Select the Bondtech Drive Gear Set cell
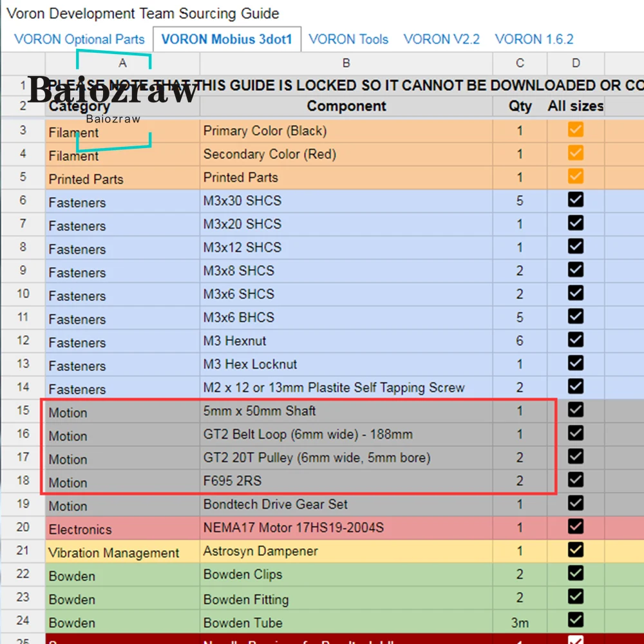The height and width of the screenshot is (644, 644). point(346,504)
